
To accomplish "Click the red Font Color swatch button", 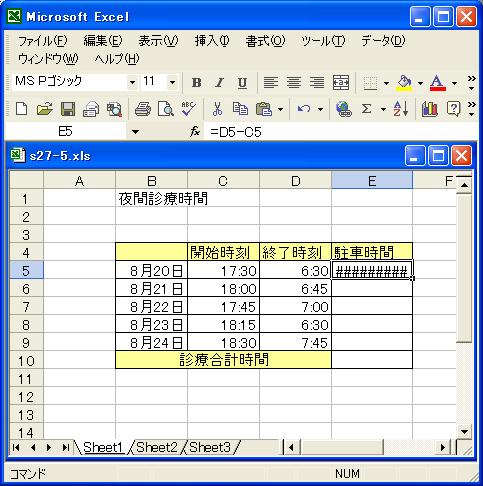I will pos(437,82).
